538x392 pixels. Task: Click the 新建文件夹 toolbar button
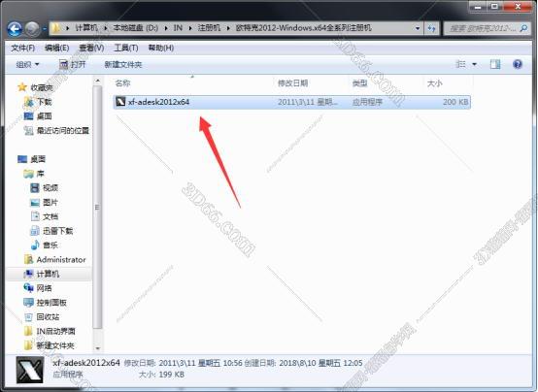123,64
